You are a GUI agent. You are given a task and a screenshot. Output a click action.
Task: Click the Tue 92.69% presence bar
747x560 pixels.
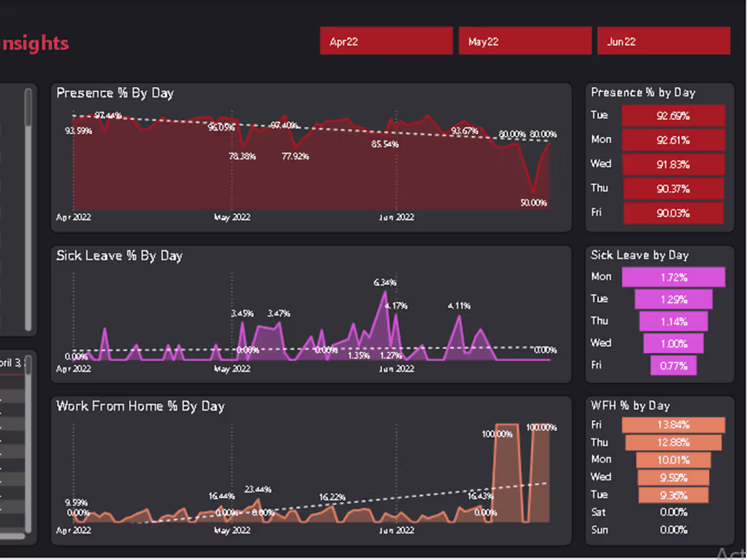tap(673, 115)
